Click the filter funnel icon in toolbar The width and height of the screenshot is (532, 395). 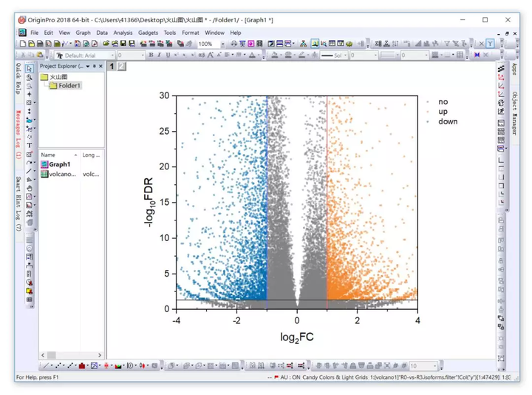[x=447, y=44]
